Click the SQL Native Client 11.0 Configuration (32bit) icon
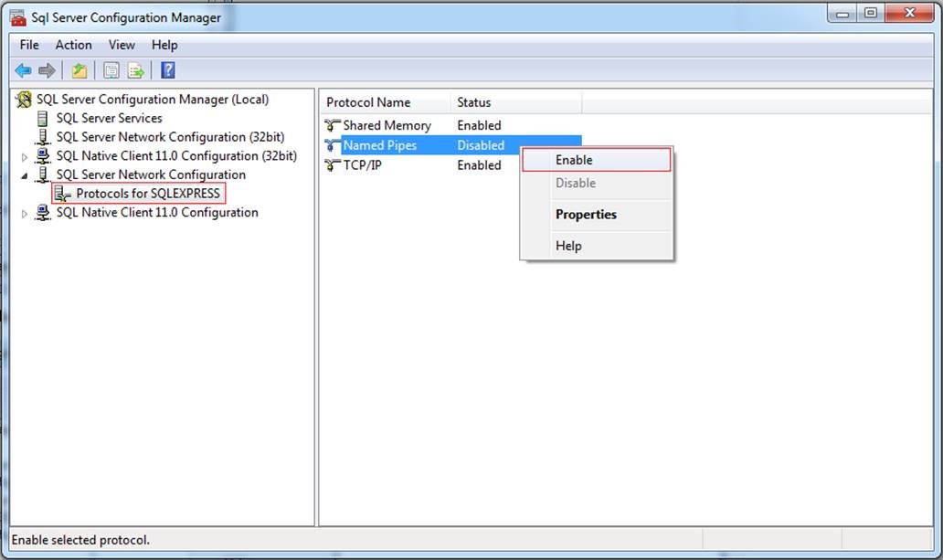The image size is (943, 560). [x=43, y=156]
